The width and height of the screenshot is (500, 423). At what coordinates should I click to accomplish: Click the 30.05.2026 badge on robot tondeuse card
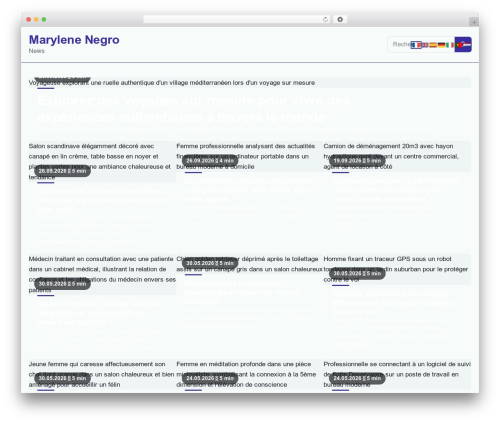tap(357, 274)
